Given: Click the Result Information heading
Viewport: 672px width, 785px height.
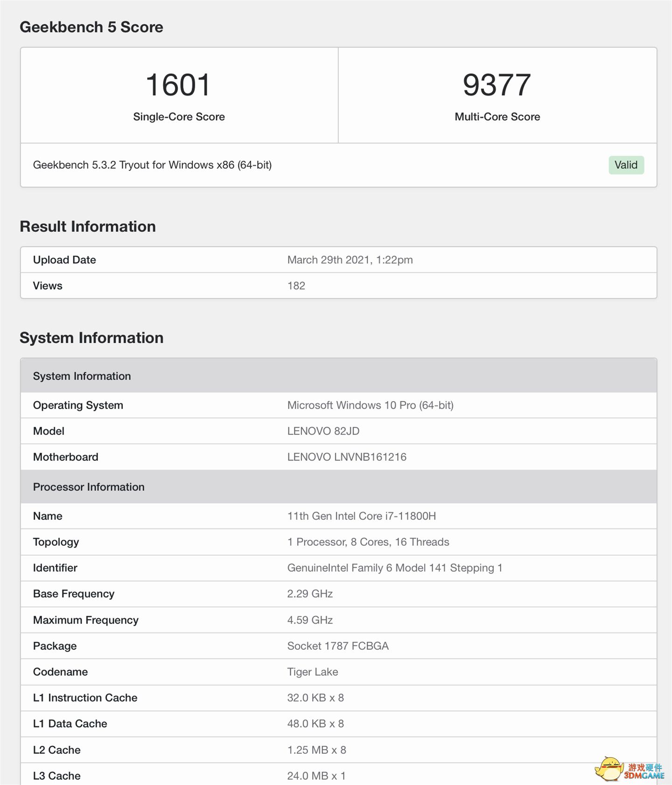Looking at the screenshot, I should click(88, 227).
